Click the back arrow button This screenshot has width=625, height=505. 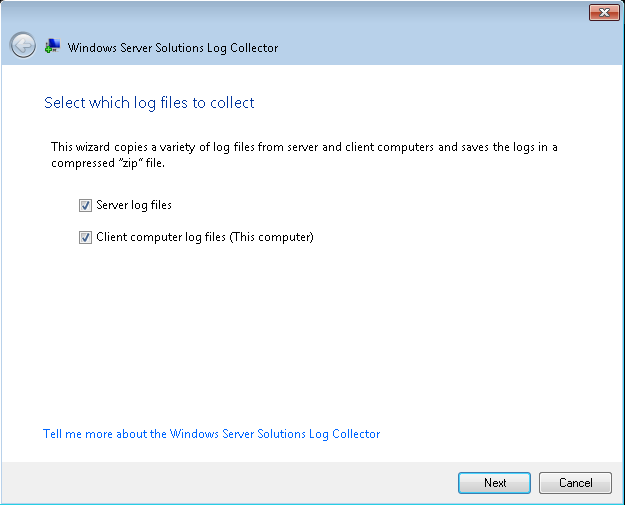22,46
